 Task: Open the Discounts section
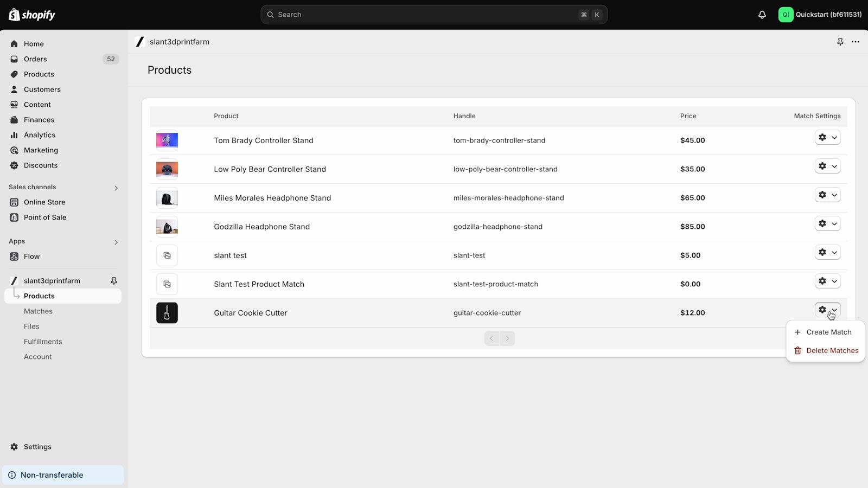coord(40,165)
